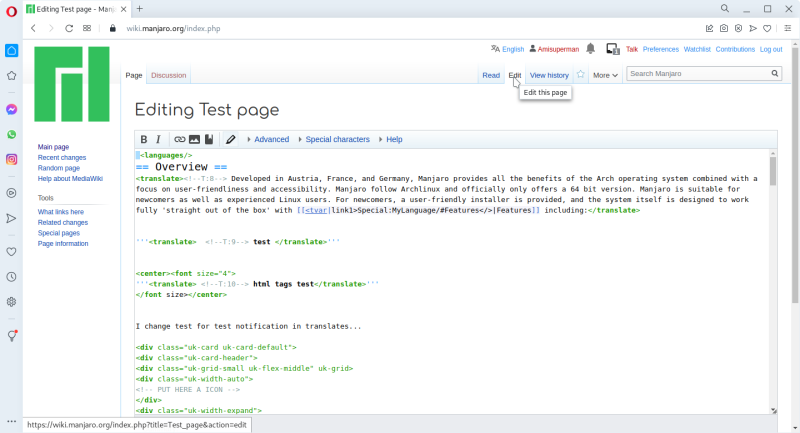Toggle bold formatting in editor toolbar
This screenshot has width=800, height=433.
[144, 139]
